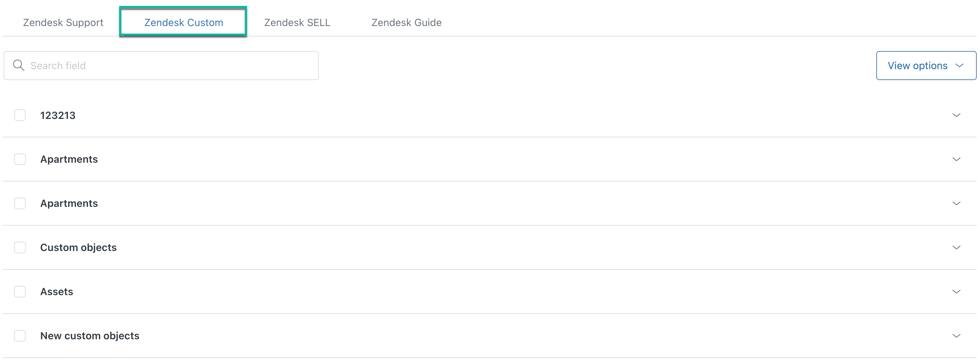Select the Apartments checkbox in the second row
The width and height of the screenshot is (980, 361).
pos(20,159)
